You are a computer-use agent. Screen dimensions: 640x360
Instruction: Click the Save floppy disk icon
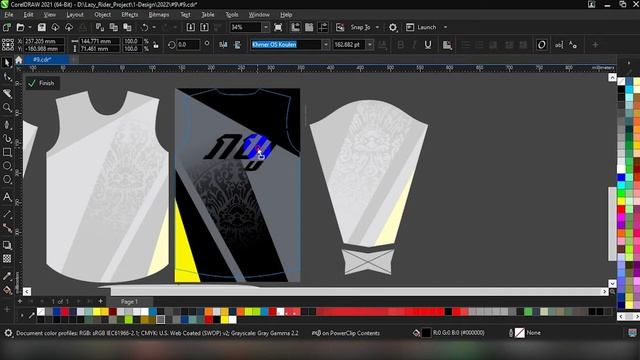pos(42,27)
